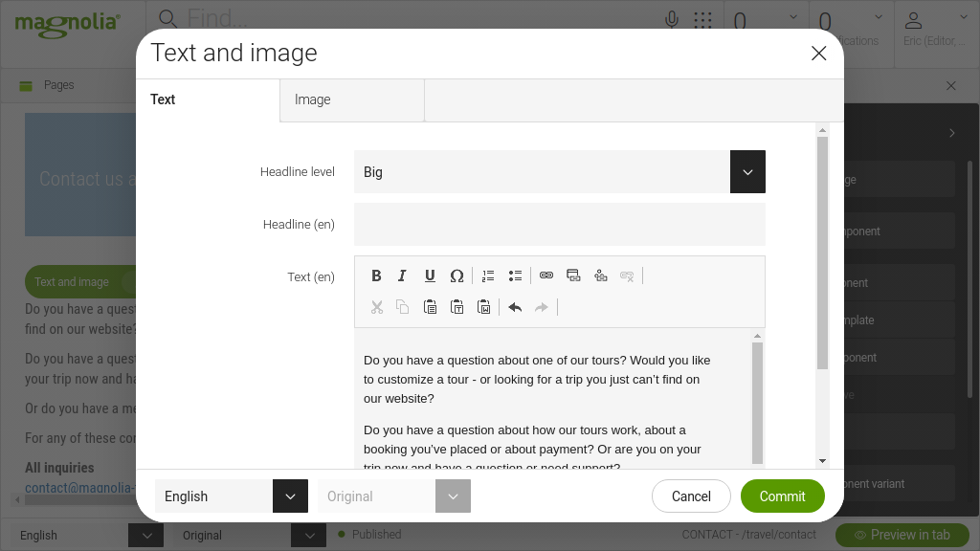Click the Big headline level value

373,172
